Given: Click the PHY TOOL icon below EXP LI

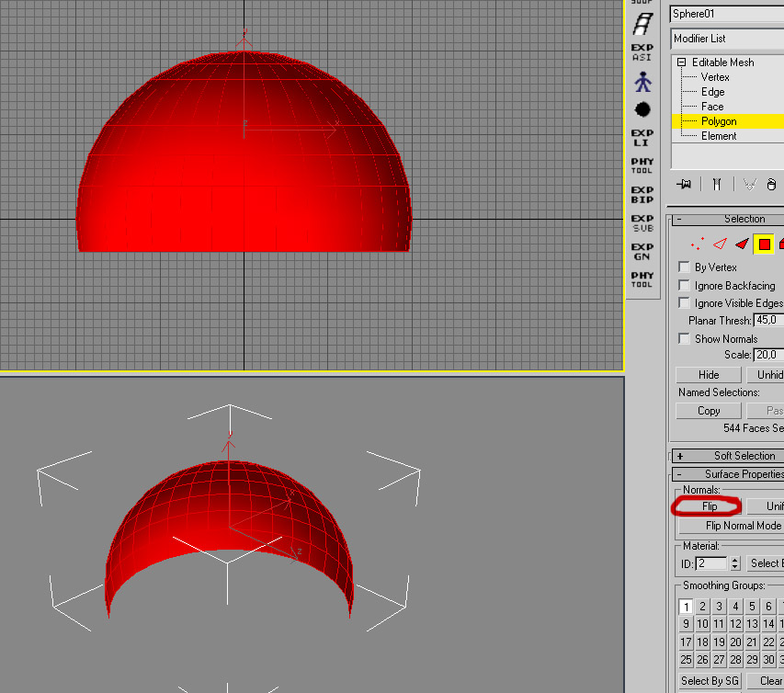Looking at the screenshot, I should point(642,165).
